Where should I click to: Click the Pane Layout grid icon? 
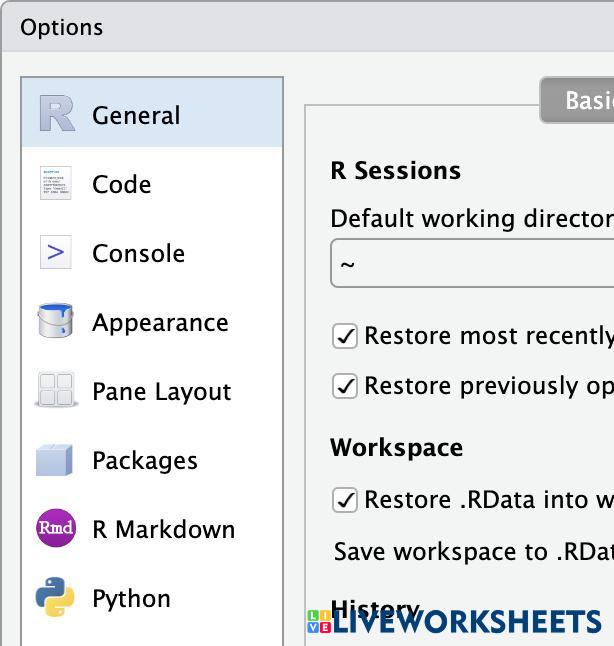pos(56,391)
